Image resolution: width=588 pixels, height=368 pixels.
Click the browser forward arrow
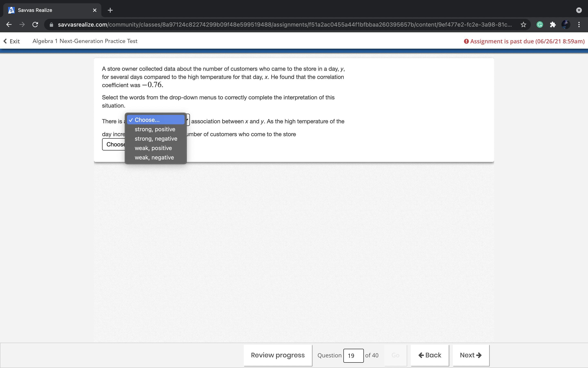point(22,25)
